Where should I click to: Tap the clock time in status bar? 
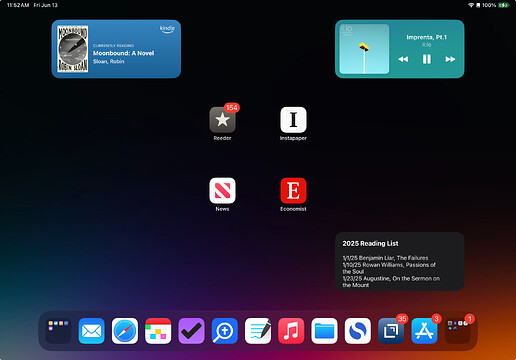(x=18, y=5)
